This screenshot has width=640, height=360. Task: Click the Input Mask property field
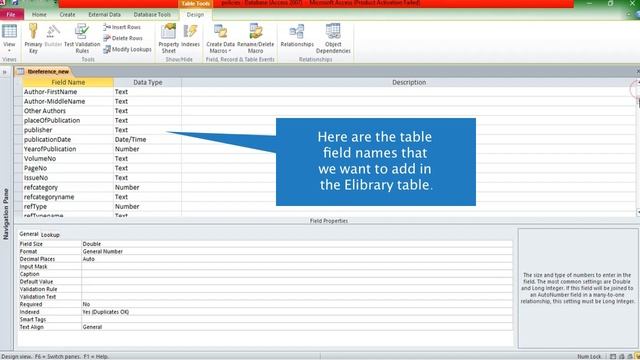(297, 267)
